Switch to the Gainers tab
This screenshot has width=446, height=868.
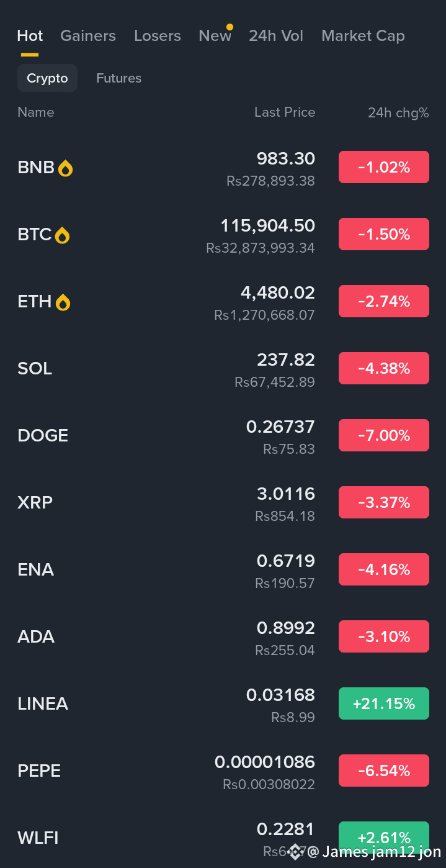point(88,36)
